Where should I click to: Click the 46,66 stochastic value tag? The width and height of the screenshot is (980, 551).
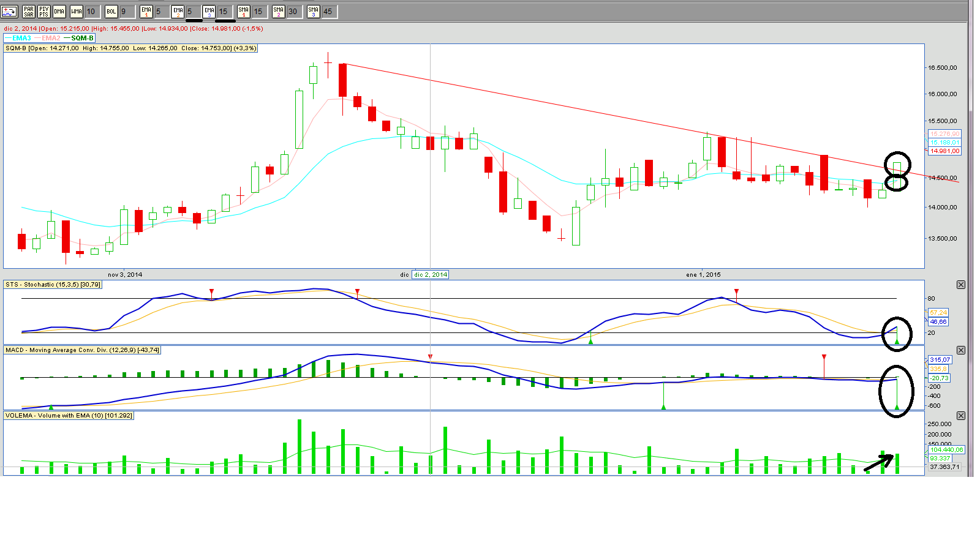938,321
